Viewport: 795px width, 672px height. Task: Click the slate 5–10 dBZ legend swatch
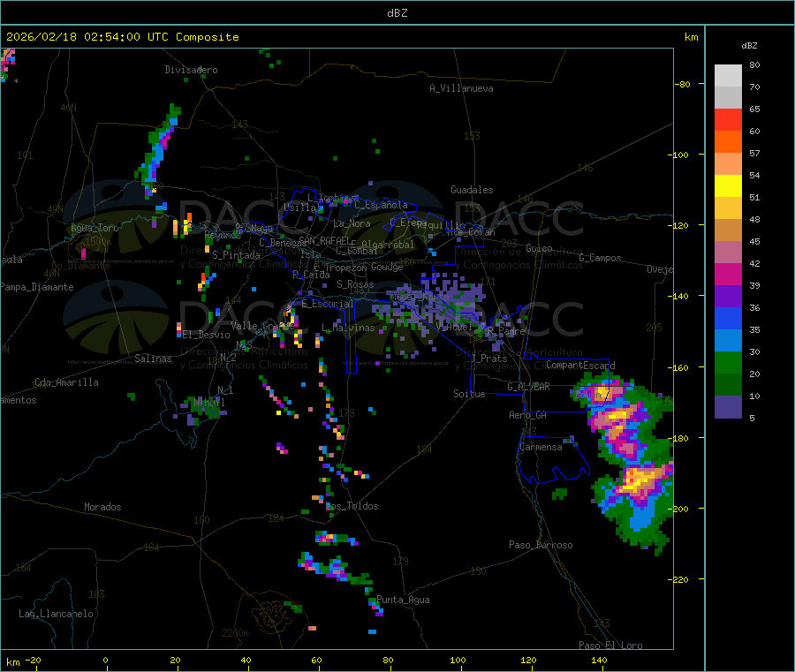pos(728,407)
